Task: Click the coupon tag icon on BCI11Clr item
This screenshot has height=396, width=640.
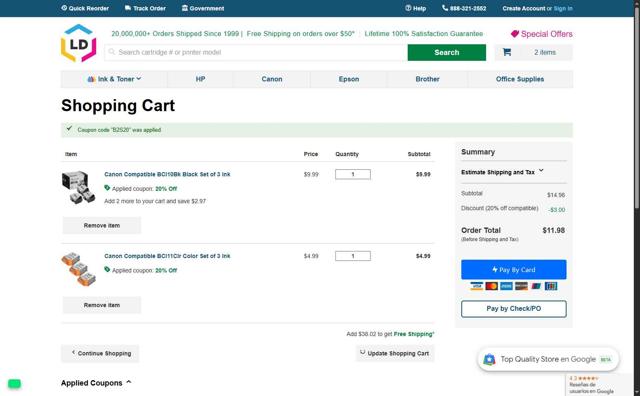Action: (107, 270)
